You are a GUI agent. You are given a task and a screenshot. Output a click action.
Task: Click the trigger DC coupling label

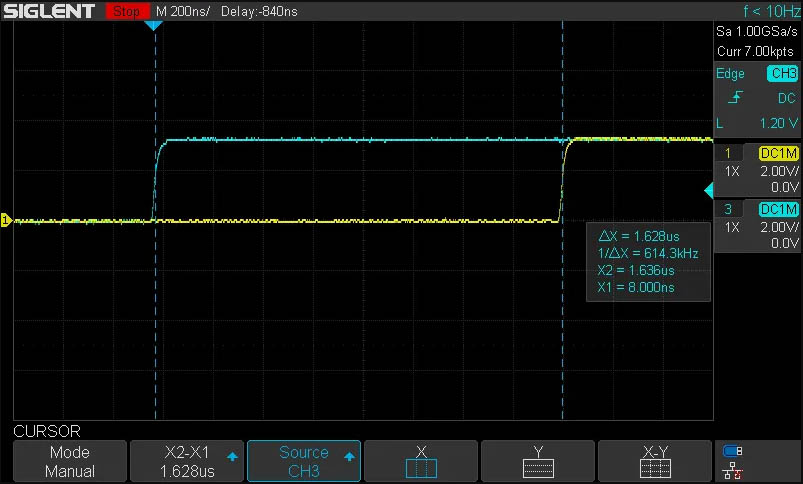[787, 98]
